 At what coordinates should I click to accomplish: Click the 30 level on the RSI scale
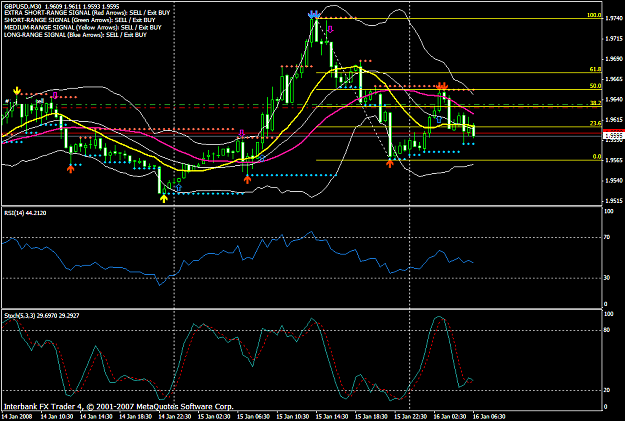[x=607, y=278]
